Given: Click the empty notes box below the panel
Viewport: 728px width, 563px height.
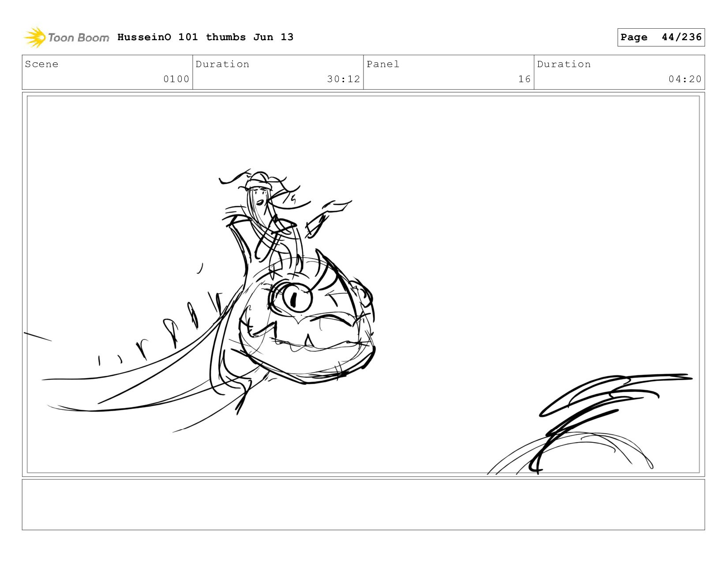Looking at the screenshot, I should coord(363,505).
